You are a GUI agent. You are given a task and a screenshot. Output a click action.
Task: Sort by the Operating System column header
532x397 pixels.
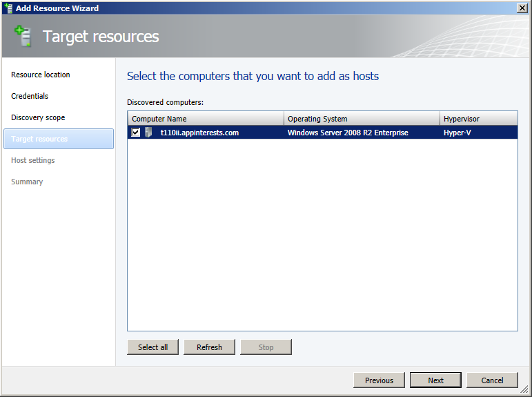[361, 119]
